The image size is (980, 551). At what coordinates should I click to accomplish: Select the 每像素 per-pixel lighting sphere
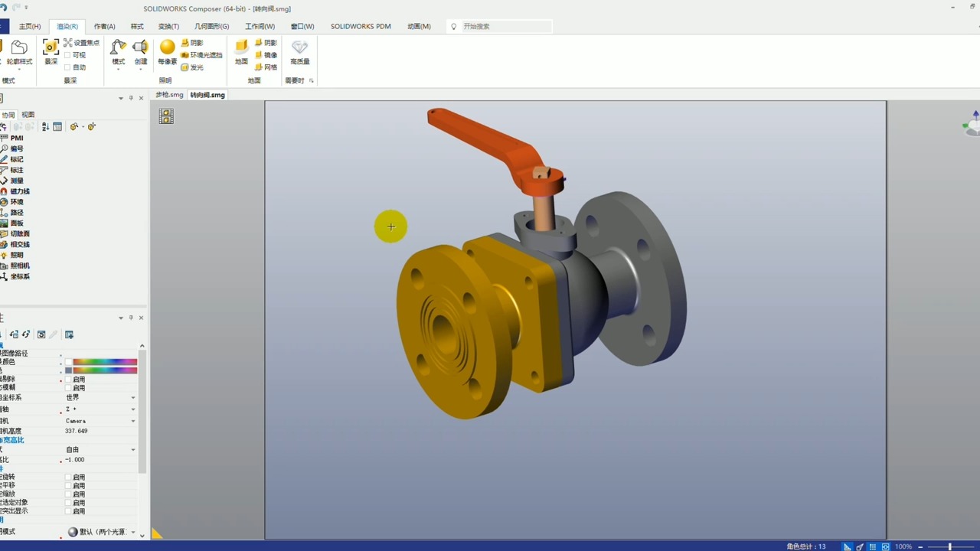coord(167,47)
